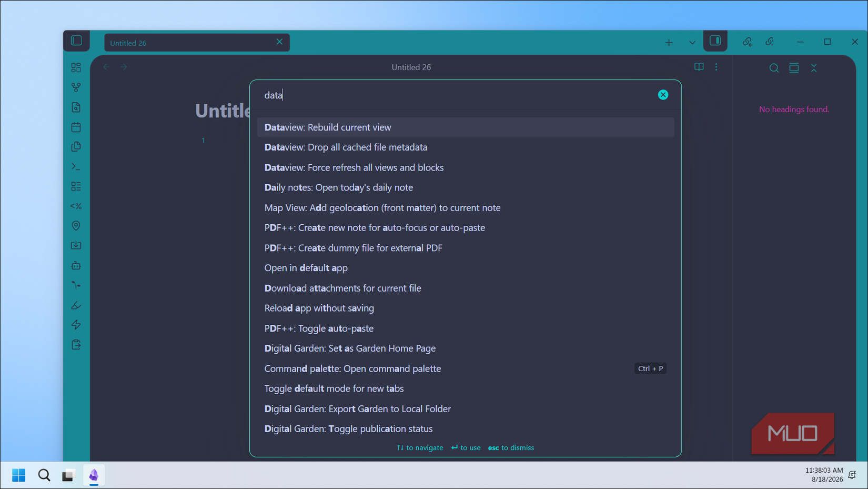
Task: Click the command palette search field
Action: click(458, 95)
